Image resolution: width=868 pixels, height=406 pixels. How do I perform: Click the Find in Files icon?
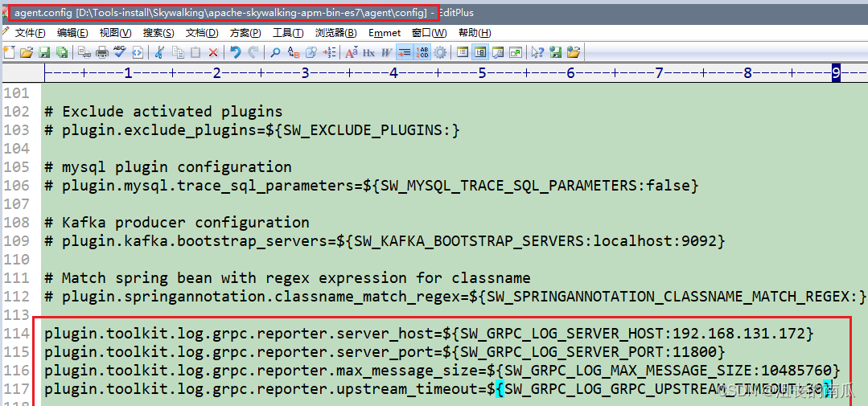[x=311, y=52]
